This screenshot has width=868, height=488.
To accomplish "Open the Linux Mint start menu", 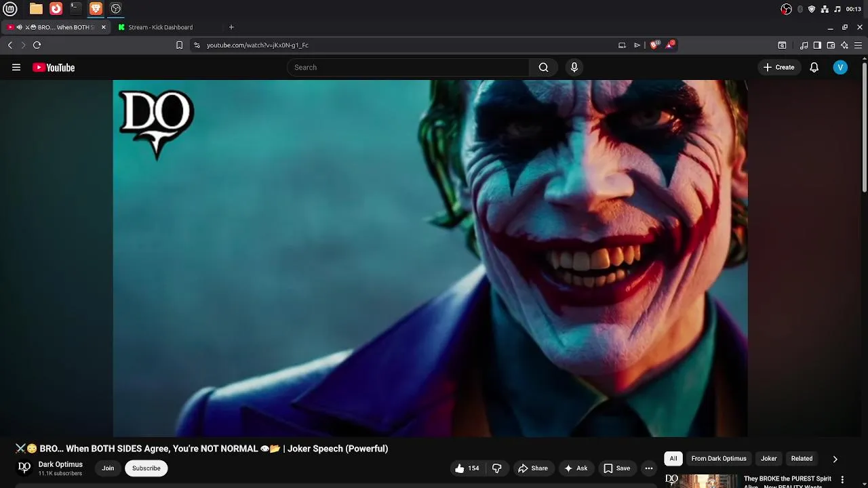I will (10, 9).
